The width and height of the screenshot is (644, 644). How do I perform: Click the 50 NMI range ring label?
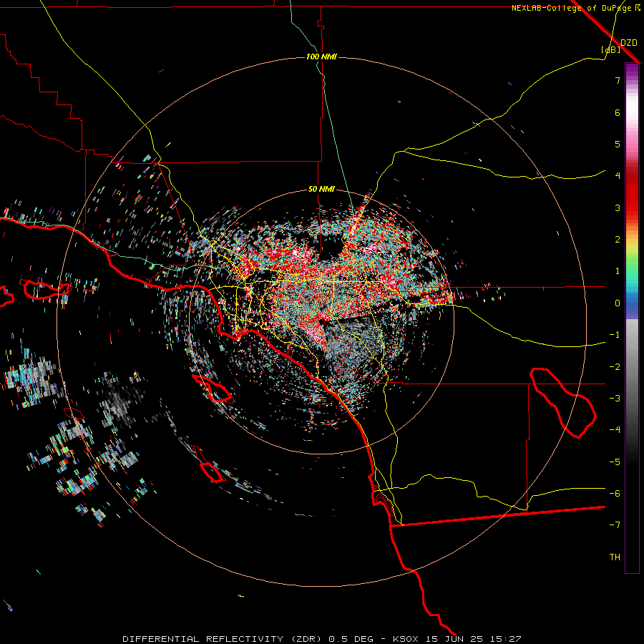pos(321,189)
